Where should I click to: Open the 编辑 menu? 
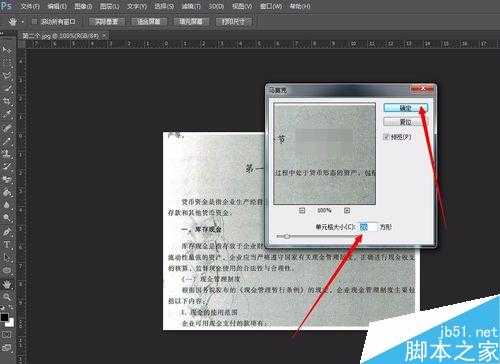coord(57,6)
